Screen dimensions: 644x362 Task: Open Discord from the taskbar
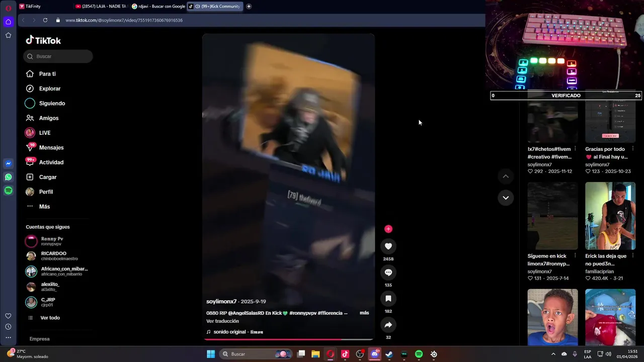[374, 354]
